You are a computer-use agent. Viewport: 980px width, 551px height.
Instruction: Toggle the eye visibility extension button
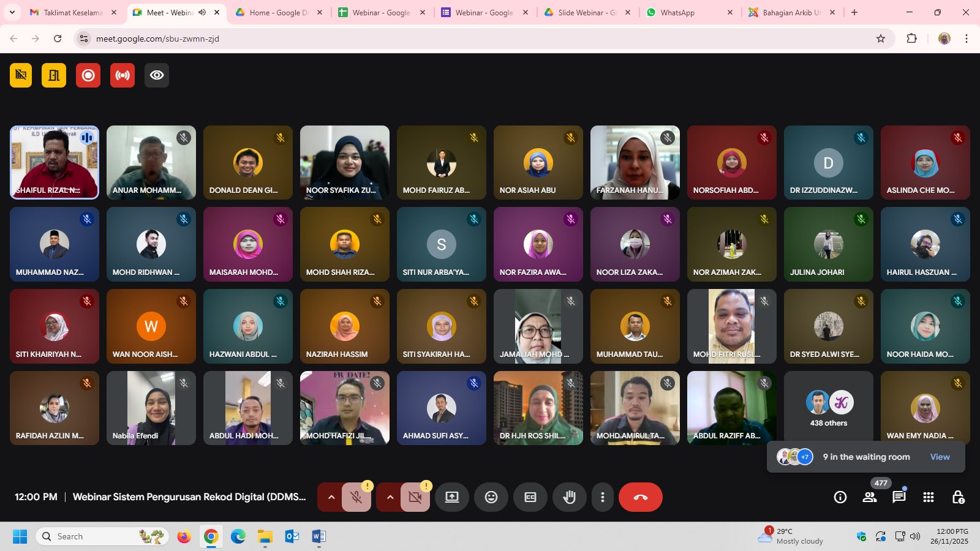157,75
